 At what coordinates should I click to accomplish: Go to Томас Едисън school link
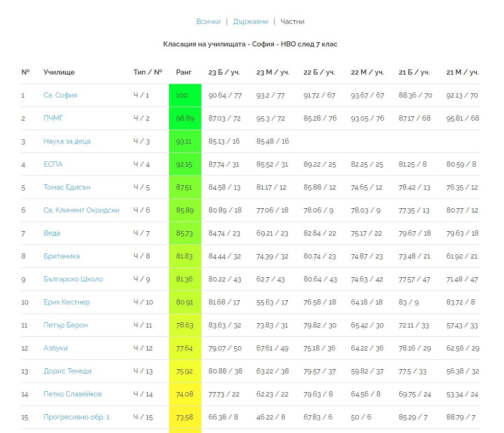(67, 187)
